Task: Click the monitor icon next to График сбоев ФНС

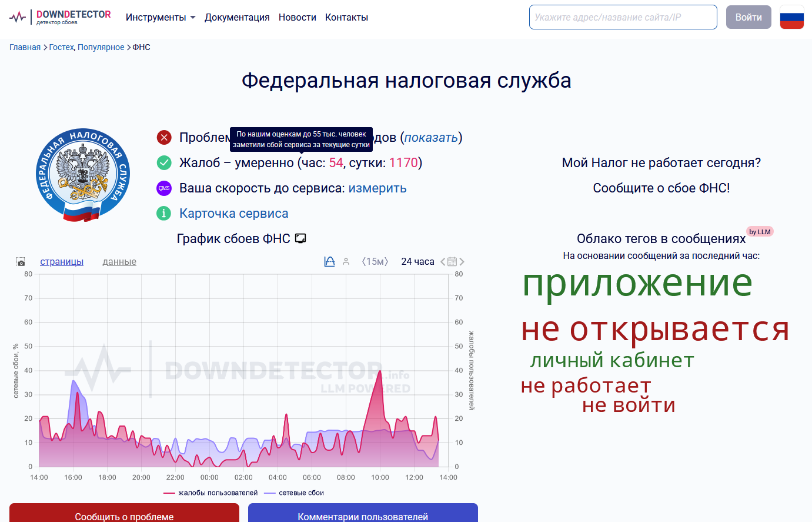Action: click(x=300, y=238)
